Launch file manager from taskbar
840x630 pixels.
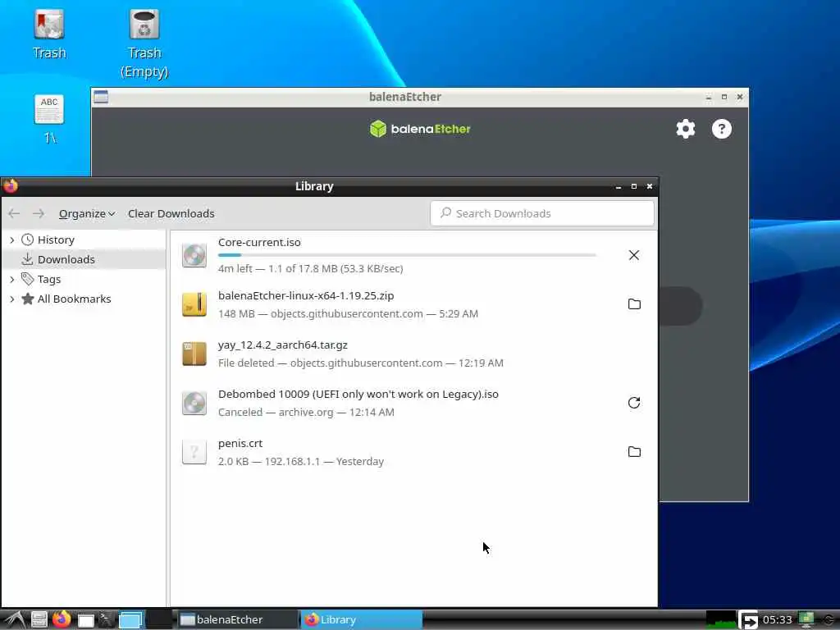click(39, 620)
